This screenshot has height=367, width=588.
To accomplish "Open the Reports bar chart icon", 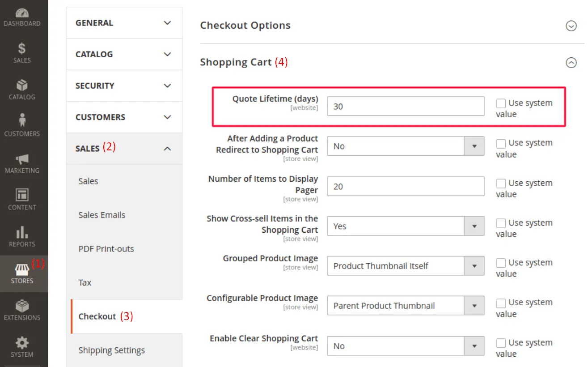I will click(22, 232).
